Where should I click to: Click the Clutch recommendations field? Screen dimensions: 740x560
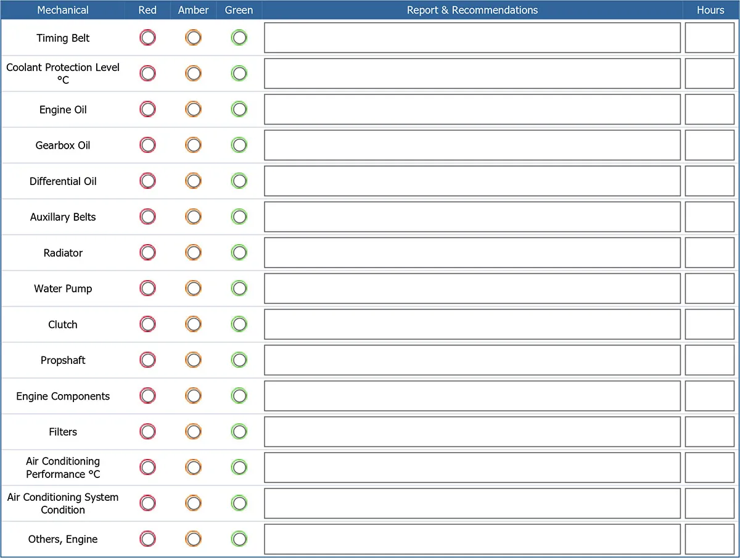(472, 324)
